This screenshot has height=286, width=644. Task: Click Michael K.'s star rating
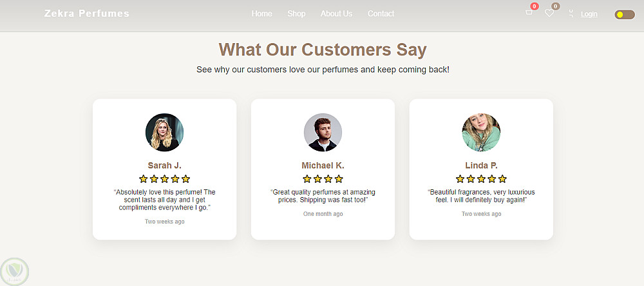[x=323, y=179]
